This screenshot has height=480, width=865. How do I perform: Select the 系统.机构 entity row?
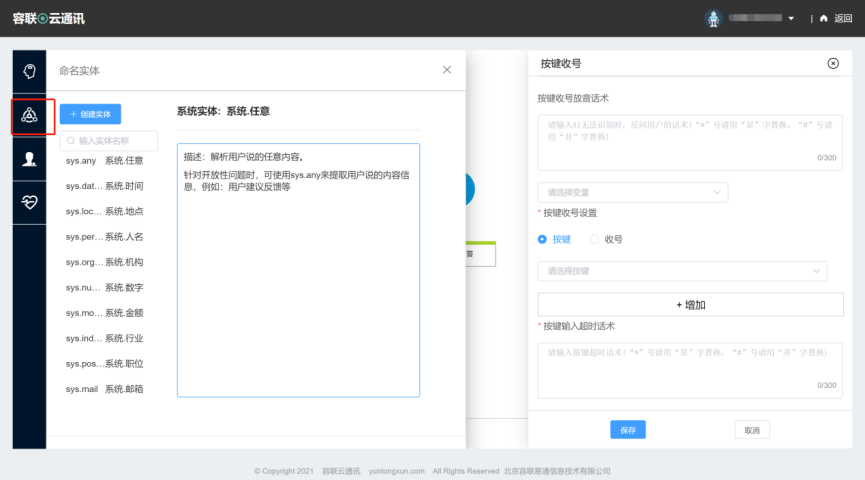pyautogui.click(x=104, y=262)
